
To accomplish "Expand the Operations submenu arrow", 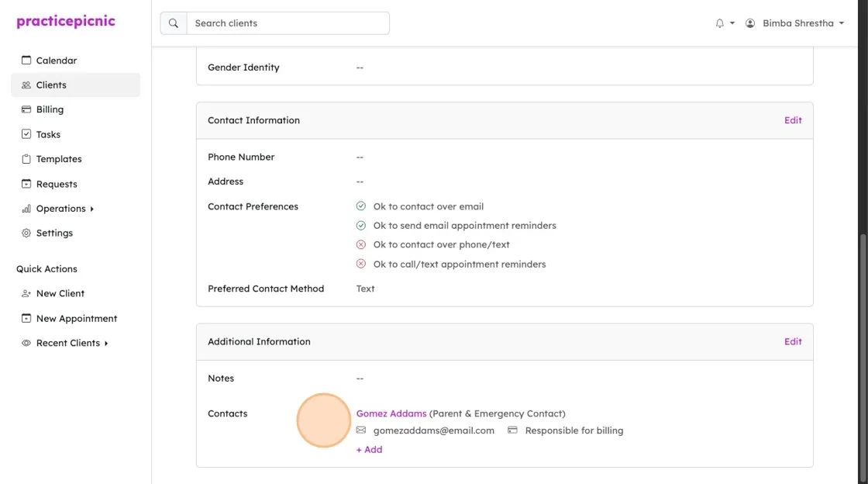I will click(92, 209).
